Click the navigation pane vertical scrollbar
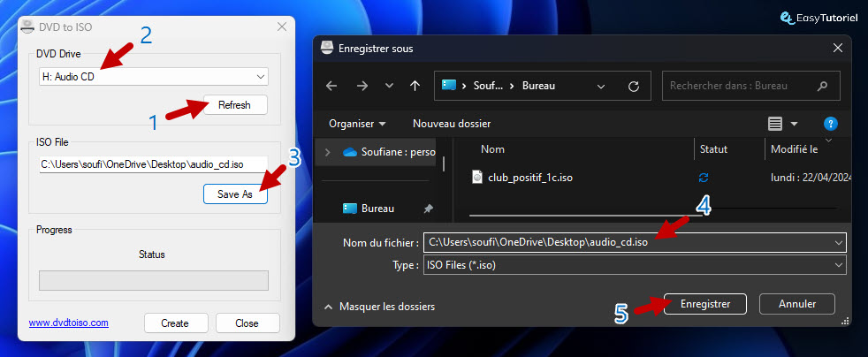The height and width of the screenshot is (357, 868). click(x=445, y=165)
